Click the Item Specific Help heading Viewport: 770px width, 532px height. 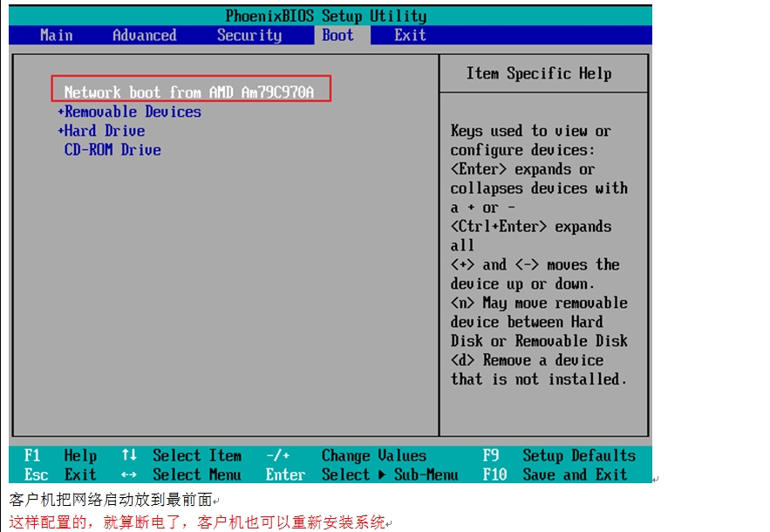539,73
